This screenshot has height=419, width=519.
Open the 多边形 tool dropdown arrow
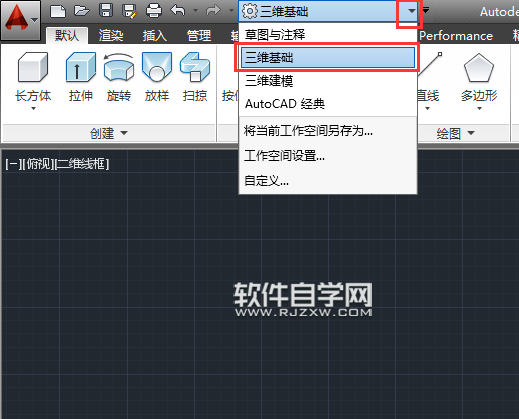pos(479,108)
